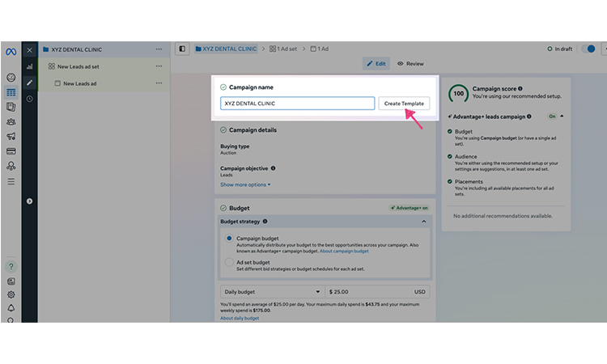This screenshot has width=607, height=364.
Task: Click the In draft status label
Action: click(560, 49)
